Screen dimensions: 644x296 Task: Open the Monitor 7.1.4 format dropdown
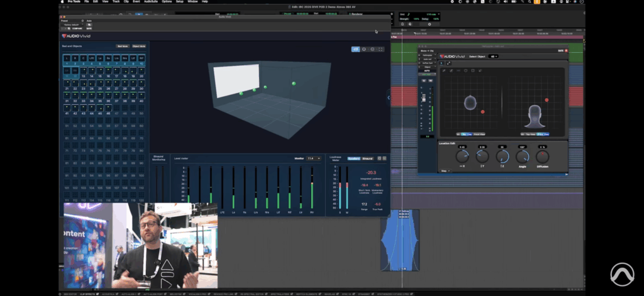pos(314,158)
